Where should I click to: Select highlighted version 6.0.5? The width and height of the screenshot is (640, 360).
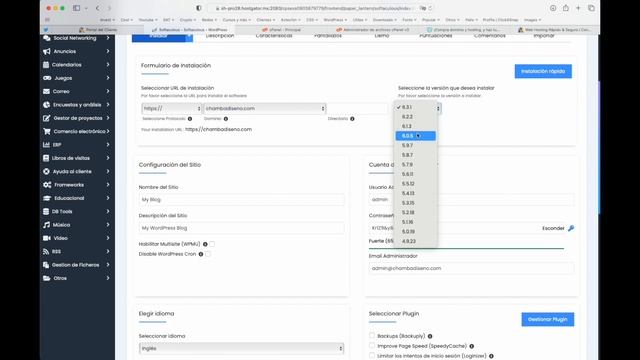(x=416, y=136)
